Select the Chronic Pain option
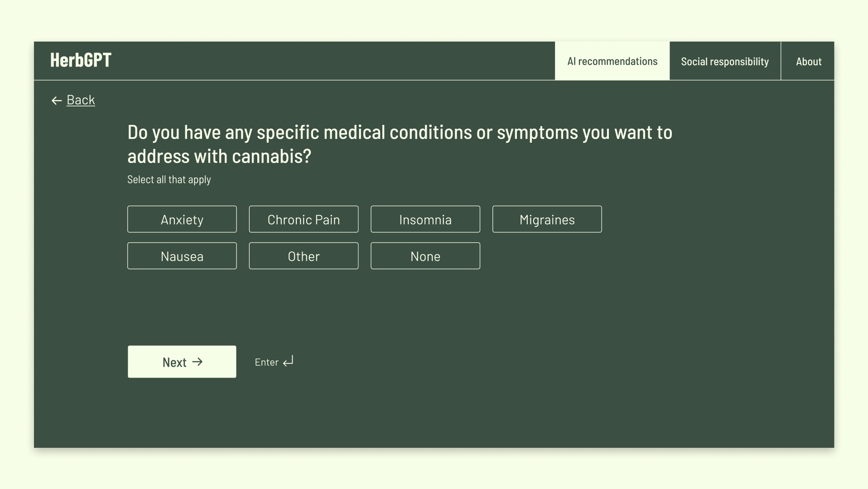This screenshot has height=489, width=868. pyautogui.click(x=304, y=219)
